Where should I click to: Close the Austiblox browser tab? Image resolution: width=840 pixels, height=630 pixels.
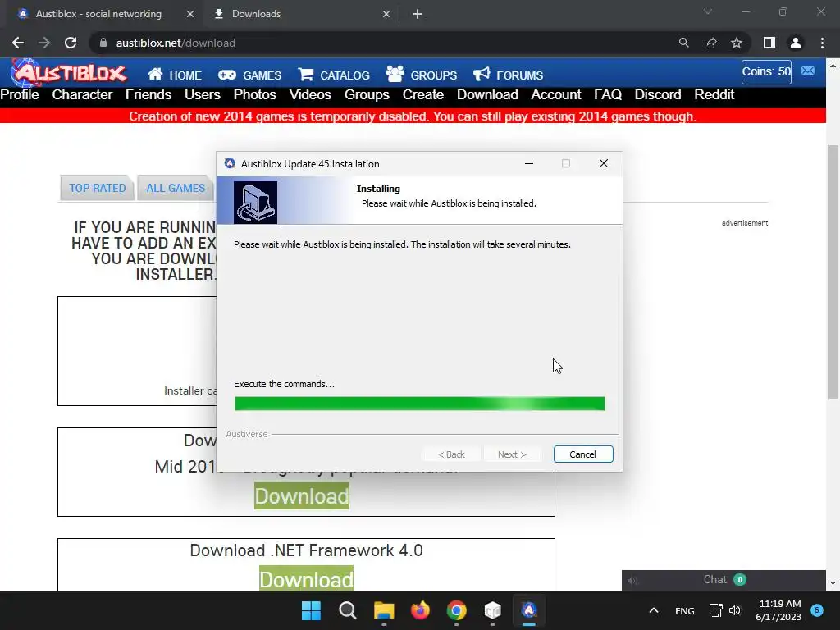coord(189,14)
